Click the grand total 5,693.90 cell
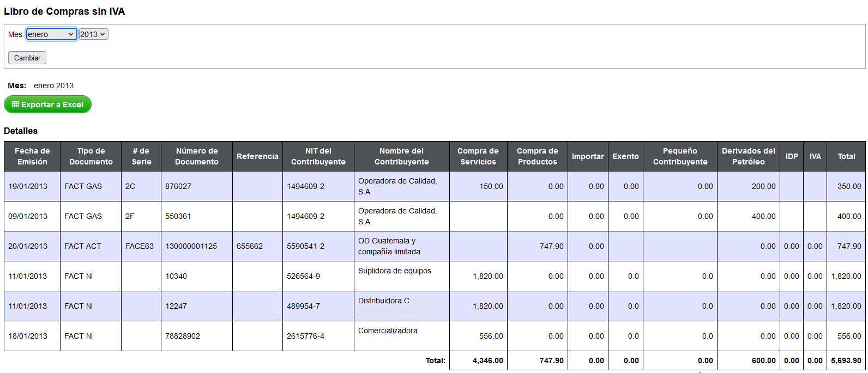Viewport: 868px width, 373px height. tap(846, 360)
